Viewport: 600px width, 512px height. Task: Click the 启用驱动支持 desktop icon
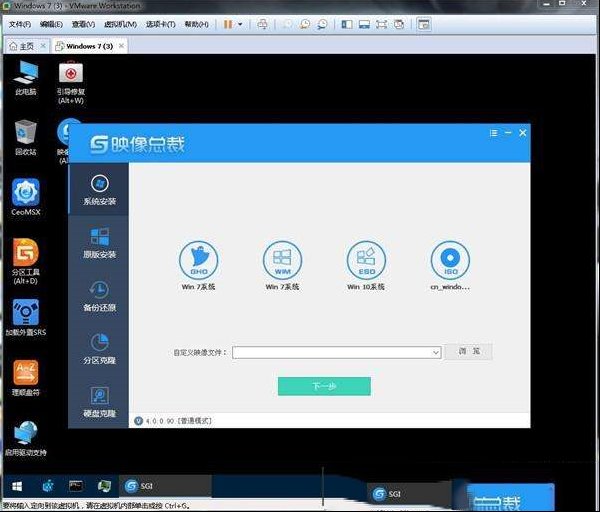point(26,438)
